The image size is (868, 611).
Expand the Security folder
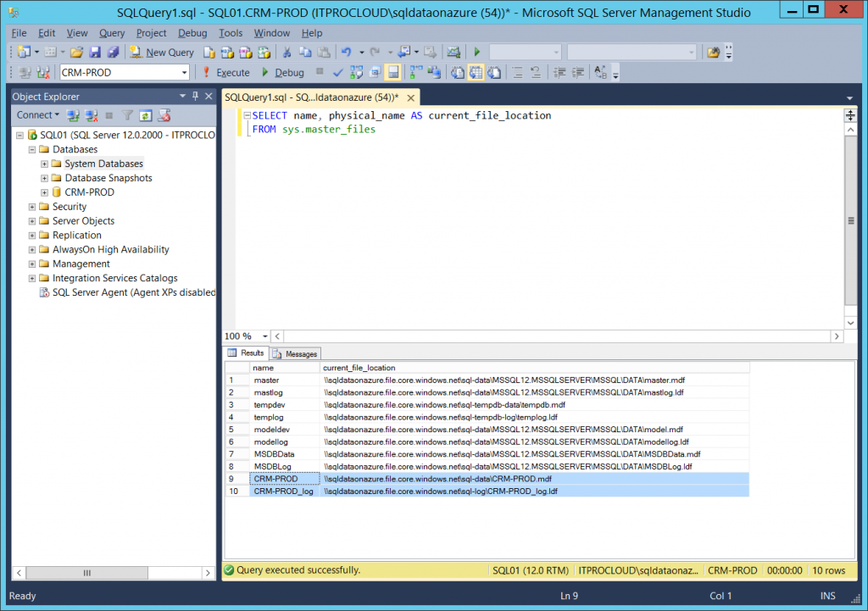click(32, 207)
